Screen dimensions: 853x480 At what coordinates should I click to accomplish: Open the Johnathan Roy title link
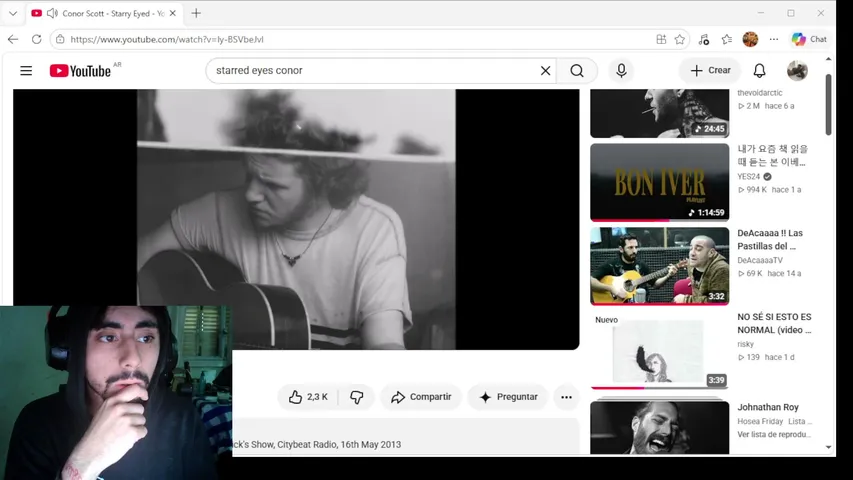(x=768, y=407)
